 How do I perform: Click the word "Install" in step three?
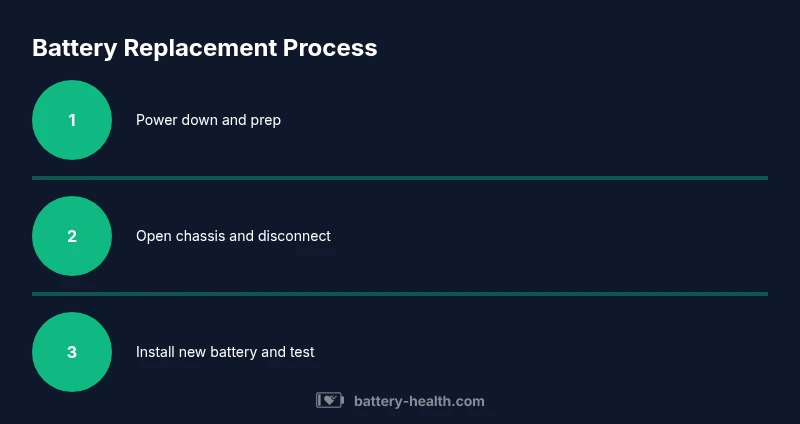click(156, 352)
